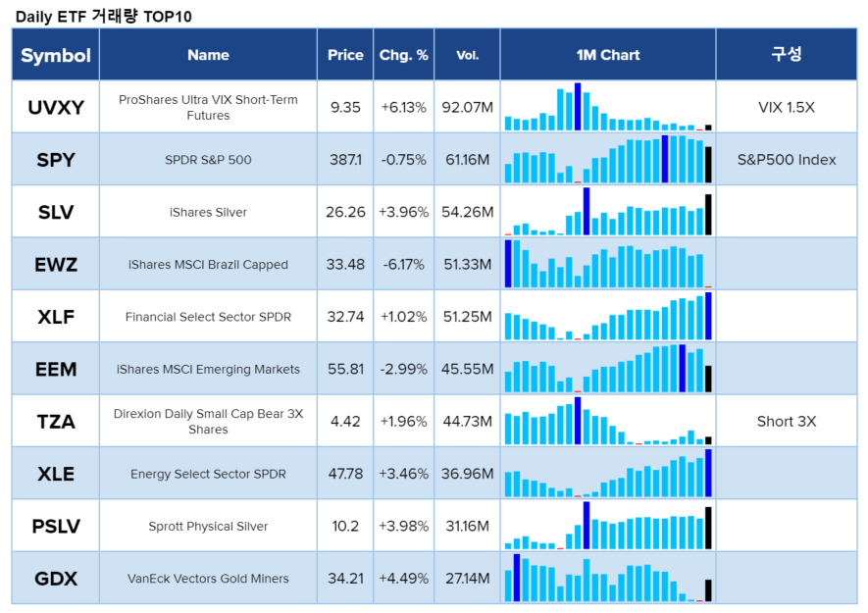This screenshot has width=868, height=613.
Task: Open the SPDR S&P 500 name
Action: click(x=208, y=160)
